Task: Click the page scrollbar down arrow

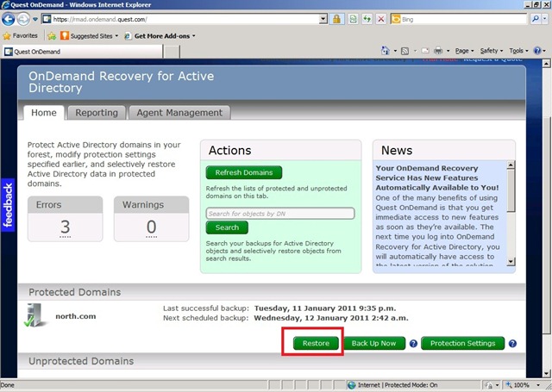Action: (x=546, y=373)
